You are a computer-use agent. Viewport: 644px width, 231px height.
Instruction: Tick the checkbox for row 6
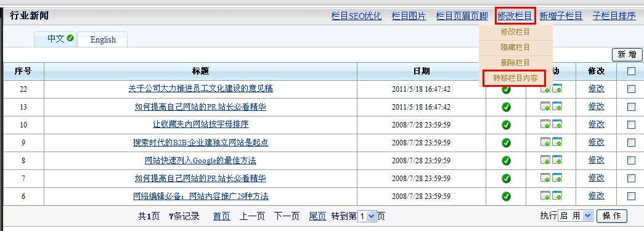click(631, 196)
